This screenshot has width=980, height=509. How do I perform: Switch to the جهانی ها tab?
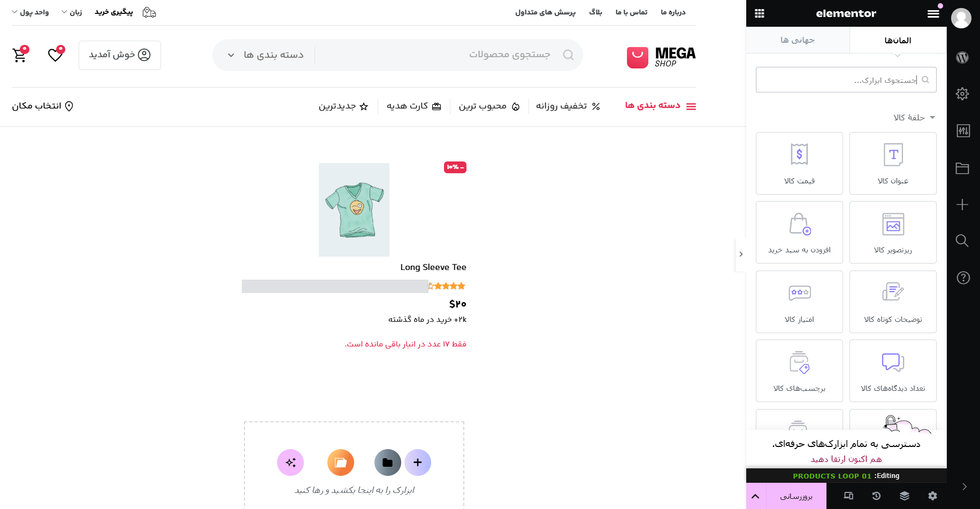point(797,40)
